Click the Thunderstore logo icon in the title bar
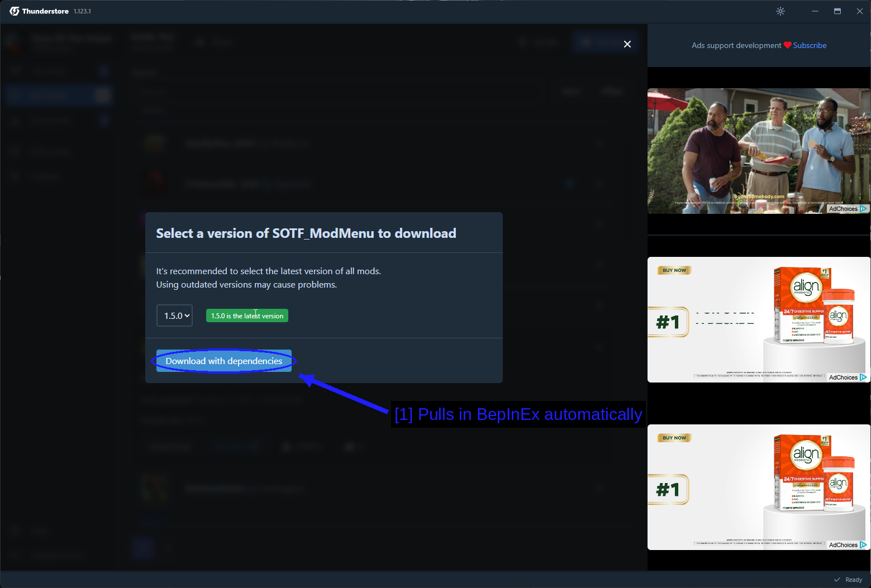 click(15, 11)
